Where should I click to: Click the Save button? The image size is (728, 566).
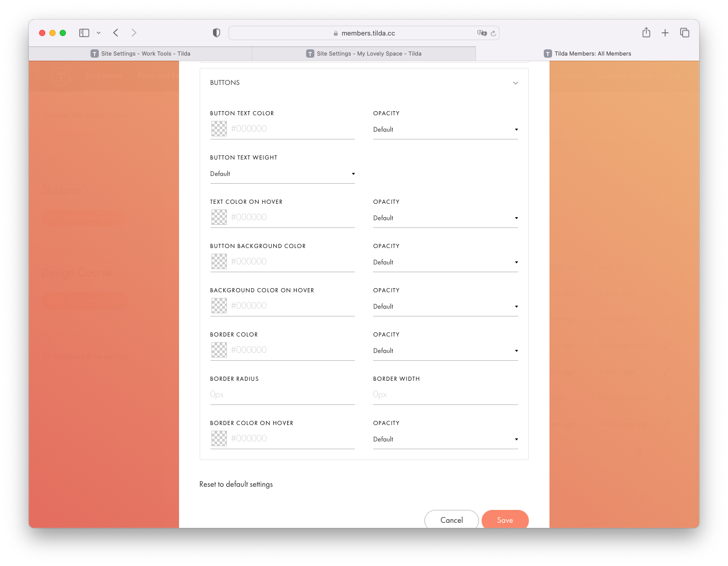point(505,520)
